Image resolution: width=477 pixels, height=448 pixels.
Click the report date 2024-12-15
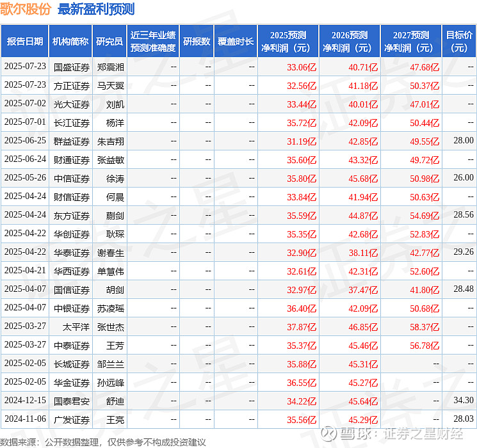(x=25, y=400)
